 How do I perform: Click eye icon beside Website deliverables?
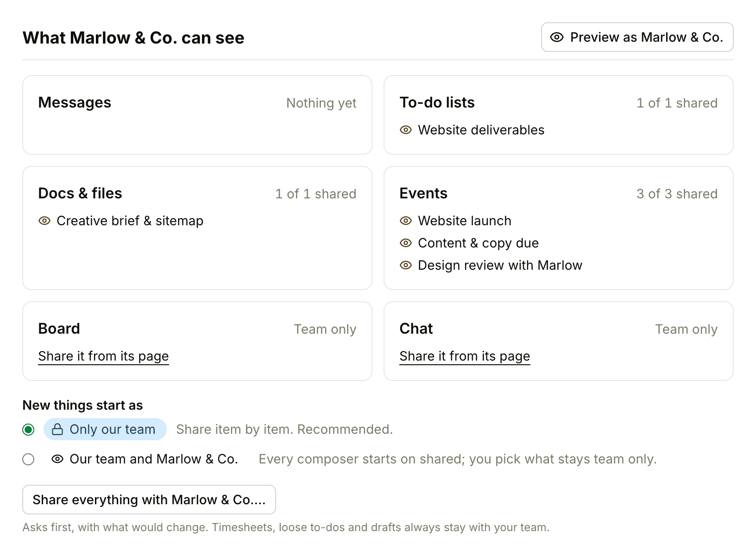click(x=406, y=130)
